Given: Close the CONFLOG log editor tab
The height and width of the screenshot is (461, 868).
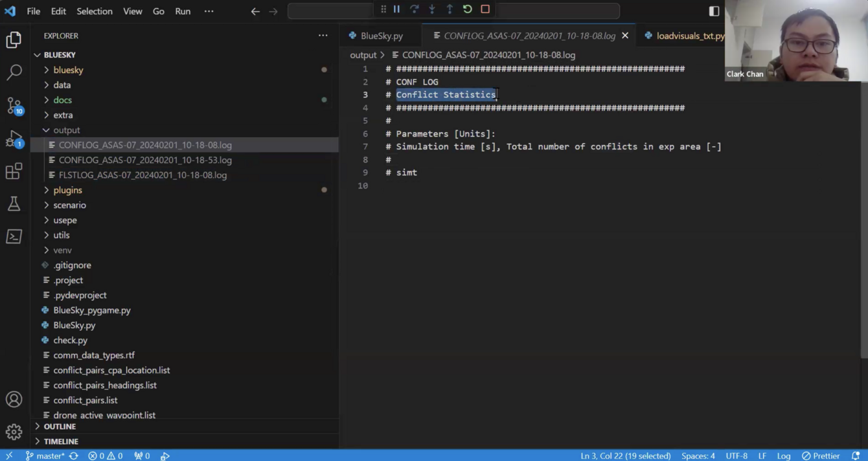Looking at the screenshot, I should (625, 36).
